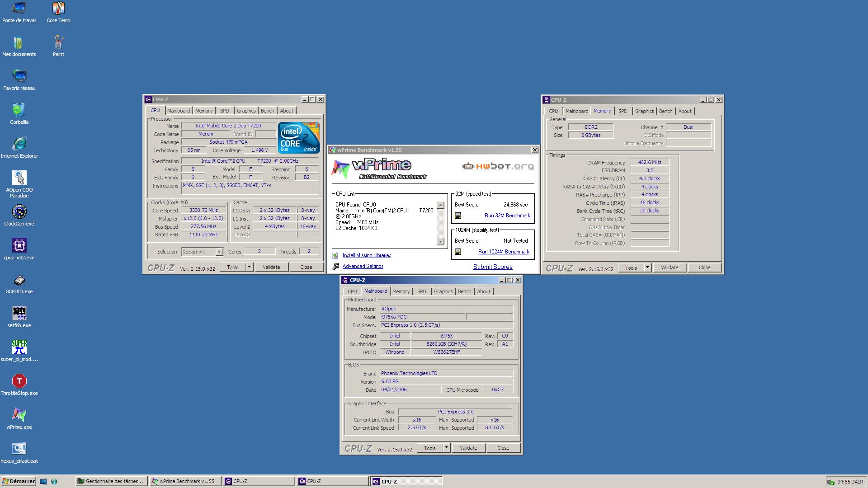868x488 pixels.
Task: Open the hexus_pifast.bat file icon
Action: (19, 453)
